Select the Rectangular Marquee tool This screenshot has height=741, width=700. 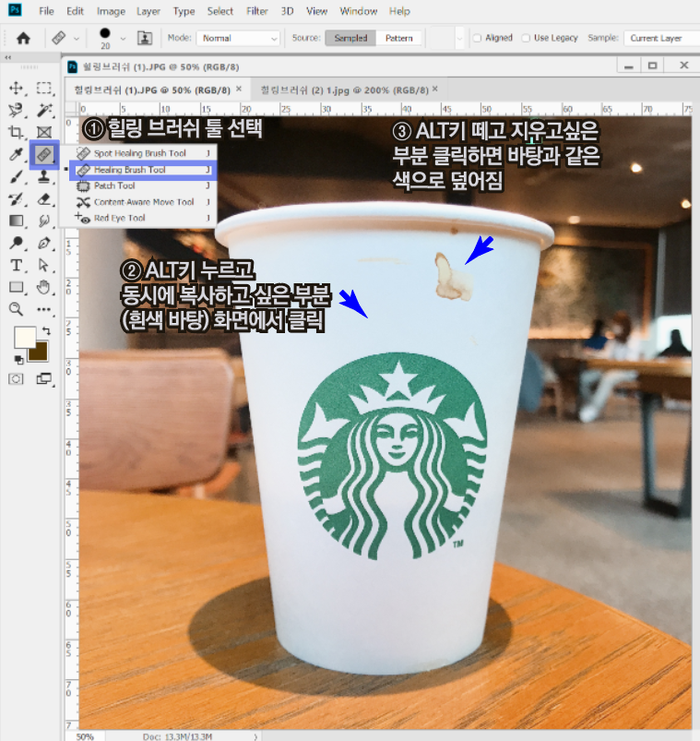[44, 88]
